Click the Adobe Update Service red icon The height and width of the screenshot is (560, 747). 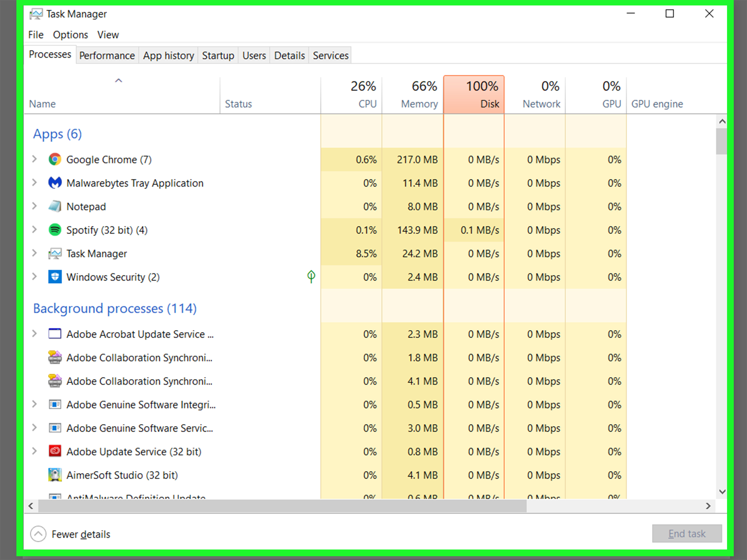click(55, 451)
